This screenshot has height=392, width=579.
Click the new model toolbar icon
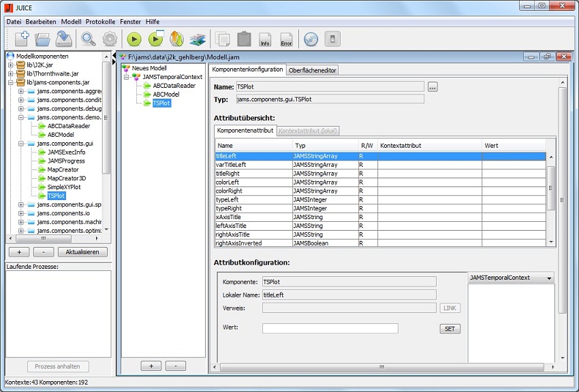(x=21, y=39)
